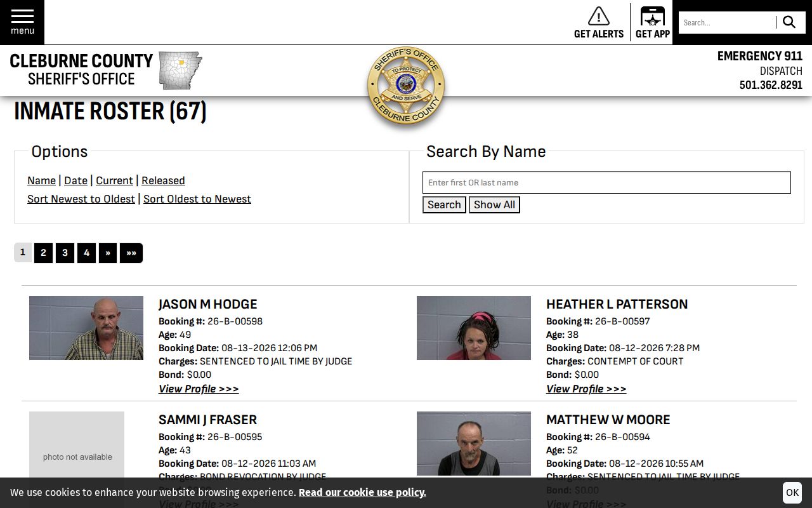Image resolution: width=812 pixels, height=508 pixels.
Task: Click the name search input field
Action: [x=606, y=182]
